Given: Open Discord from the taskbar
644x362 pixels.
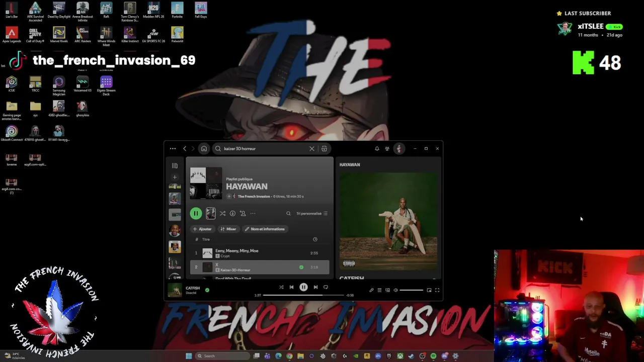Looking at the screenshot, I should point(444,356).
